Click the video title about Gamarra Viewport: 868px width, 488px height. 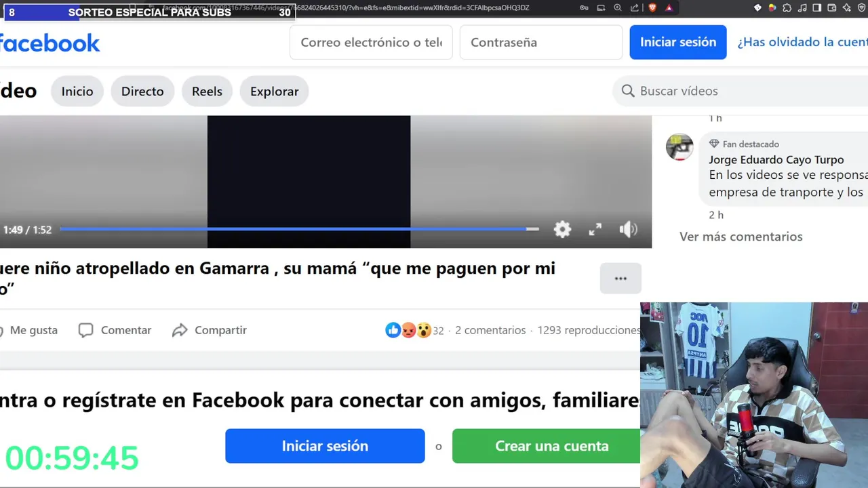pos(277,278)
